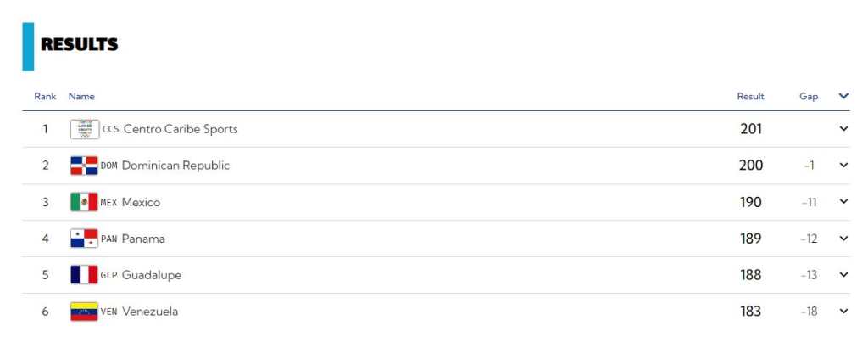
Task: Click the Result column header
Action: click(750, 97)
